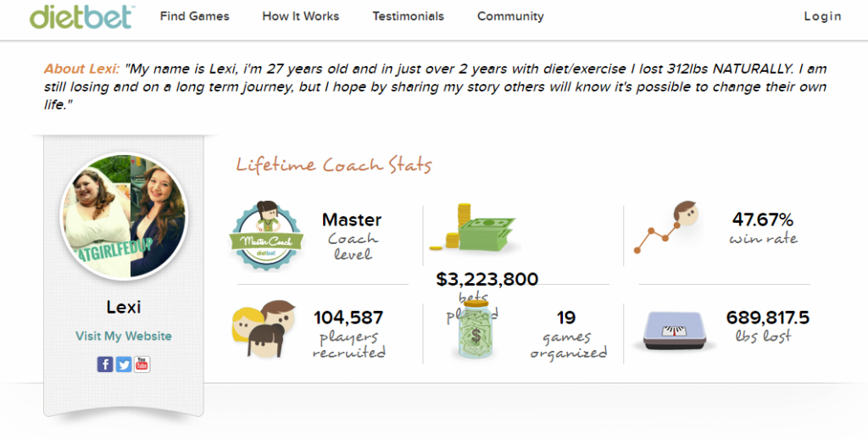Click Lexi's circular profile photo
This screenshot has width=868, height=439.
click(124, 216)
